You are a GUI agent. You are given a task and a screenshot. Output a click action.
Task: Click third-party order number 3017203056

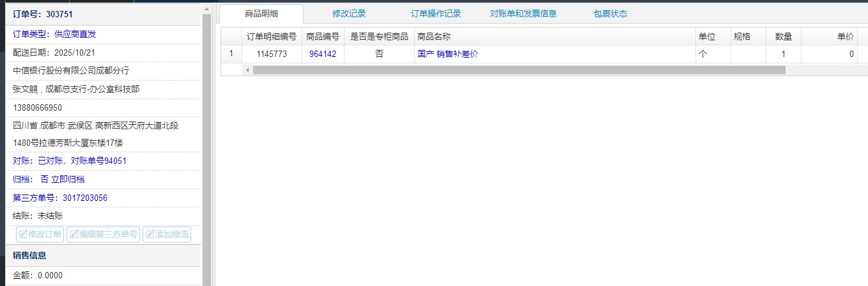click(x=85, y=198)
